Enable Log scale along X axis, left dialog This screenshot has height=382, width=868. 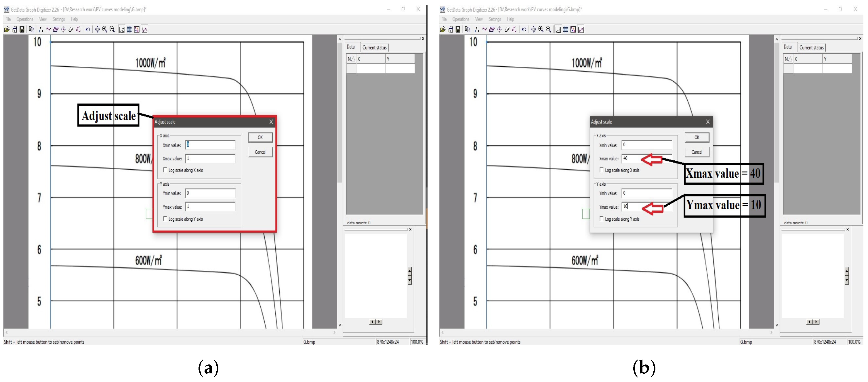pyautogui.click(x=165, y=170)
